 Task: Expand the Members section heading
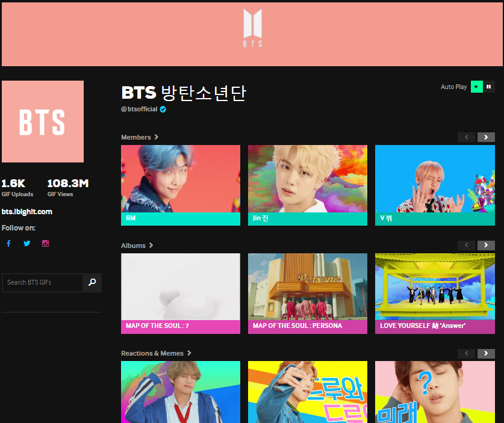tap(140, 137)
